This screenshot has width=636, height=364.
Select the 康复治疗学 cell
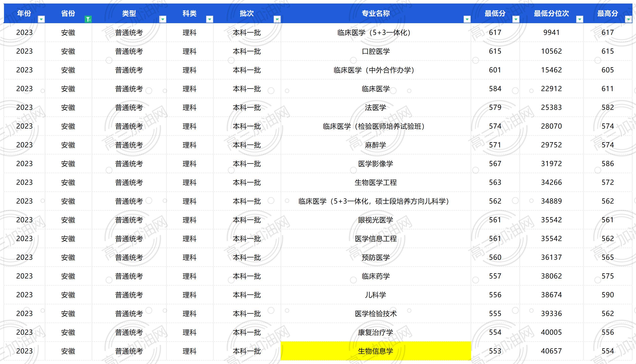pos(376,333)
